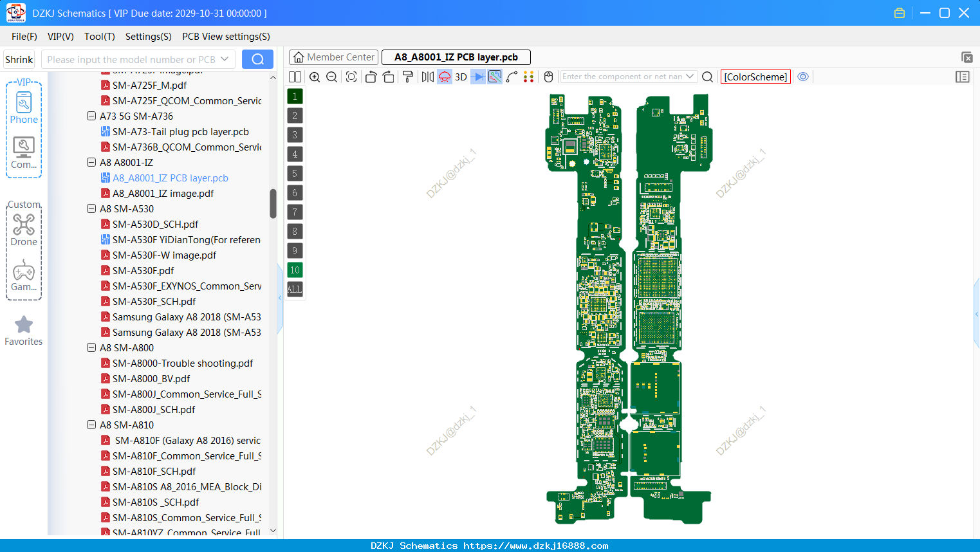
Task: Collapse the A73 5G SM-A736 folder
Action: click(91, 116)
